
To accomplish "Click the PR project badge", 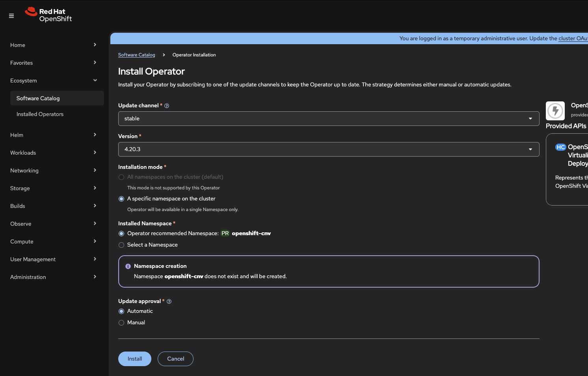I will click(x=225, y=234).
